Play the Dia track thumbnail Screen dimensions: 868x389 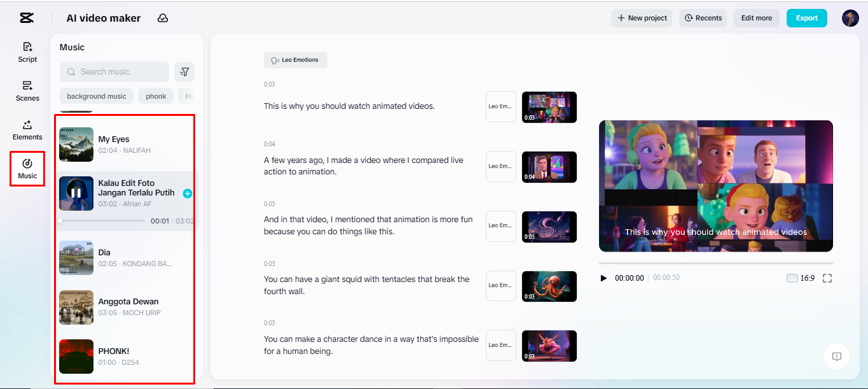(x=76, y=258)
